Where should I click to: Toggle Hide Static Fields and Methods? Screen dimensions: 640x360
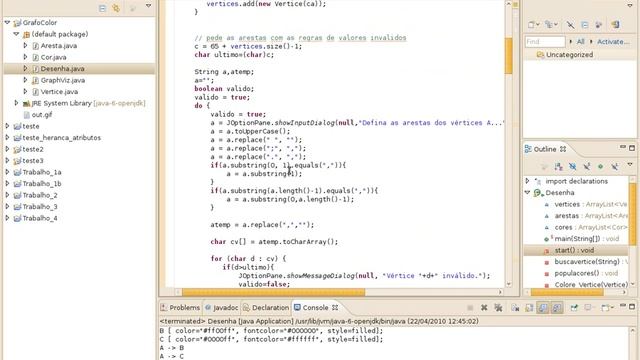(587, 167)
